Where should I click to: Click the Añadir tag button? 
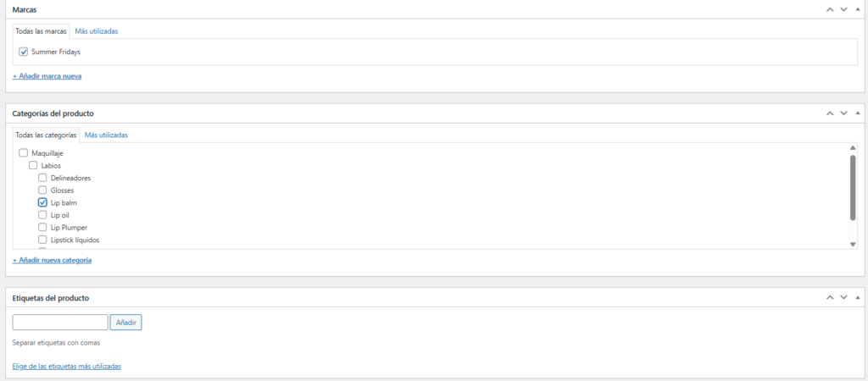click(125, 323)
